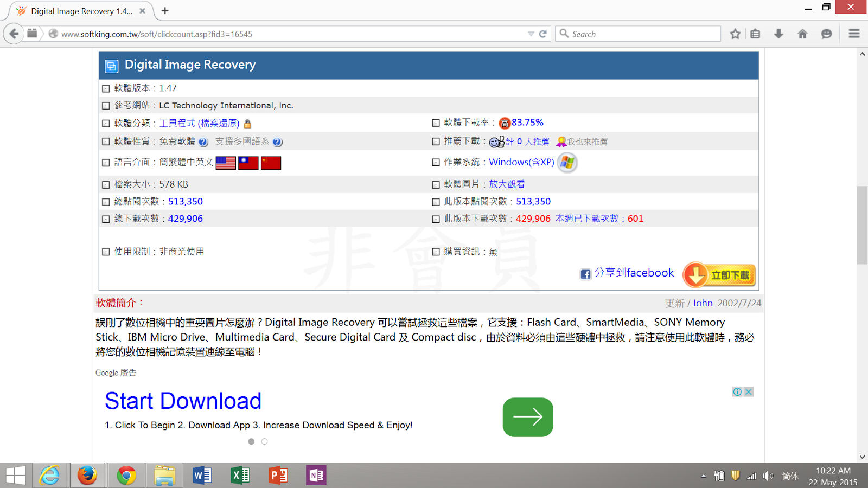
Task: Focus the address bar URL field
Action: (x=293, y=34)
